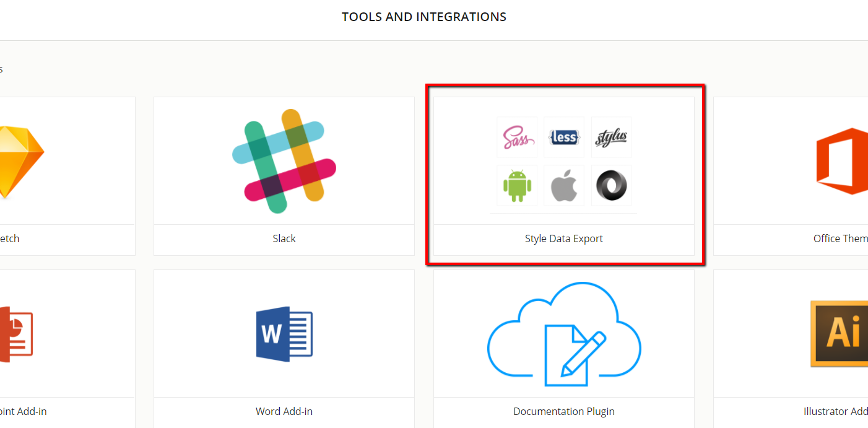This screenshot has width=868, height=428.
Task: Click the Illustrator Ai logo
Action: [840, 334]
